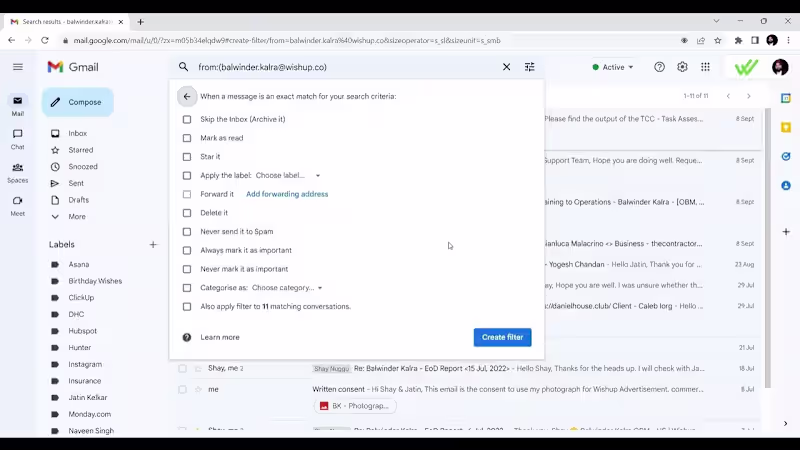
Task: Create new label with plus icon
Action: (153, 244)
